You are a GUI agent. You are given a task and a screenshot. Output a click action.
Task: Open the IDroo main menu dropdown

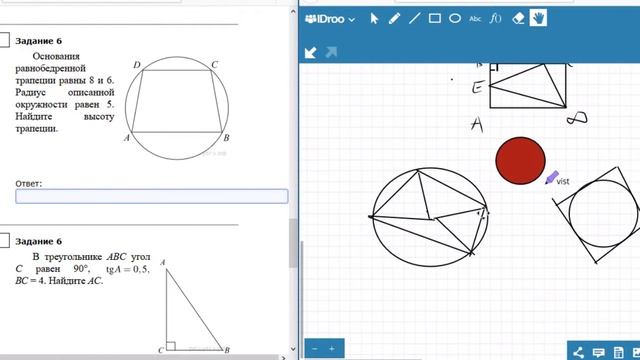(x=330, y=19)
